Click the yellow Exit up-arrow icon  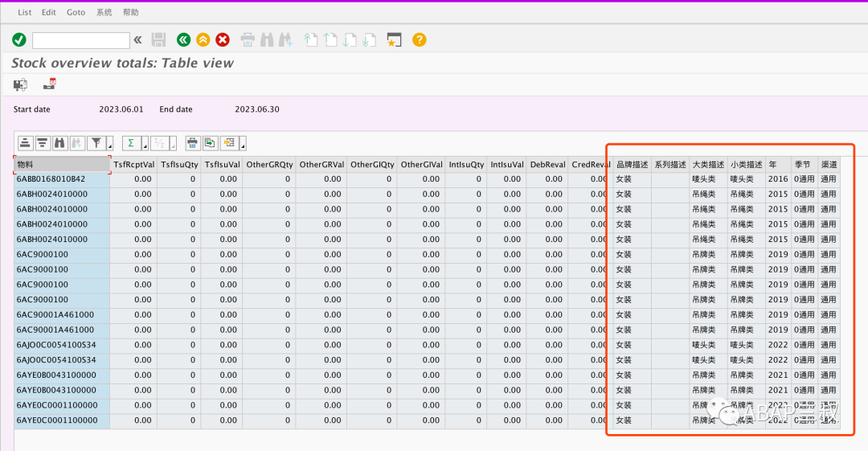coord(203,40)
